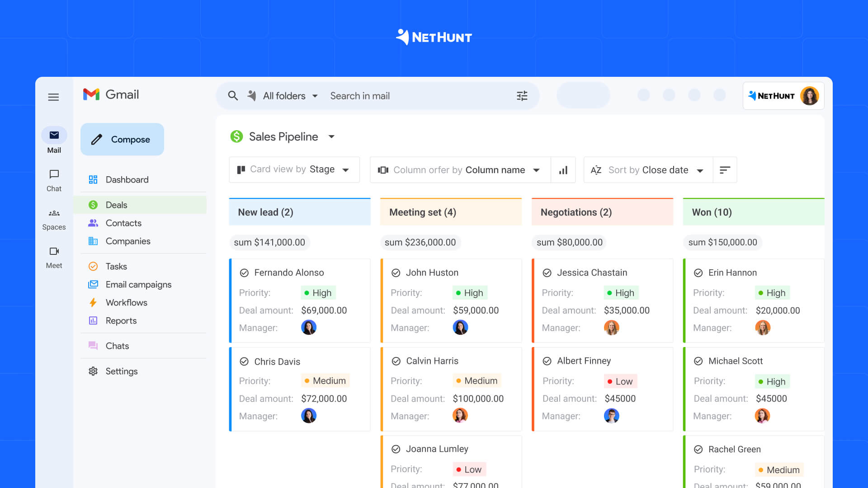Screen dimensions: 868x488
Task: Click the Settings menu item
Action: 122,371
